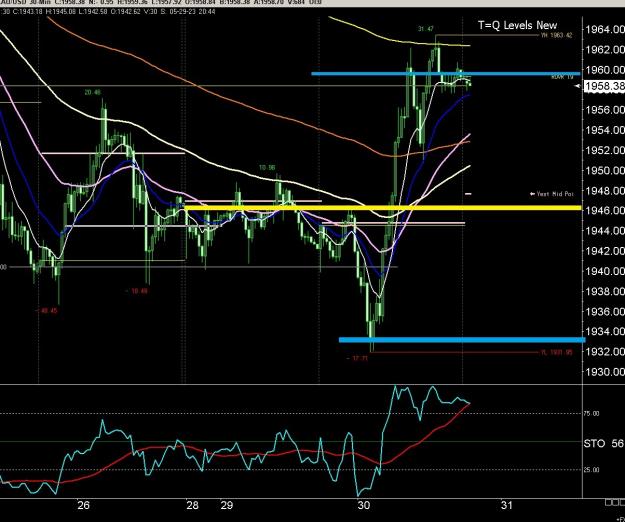Viewport: 625px width, 522px height.
Task: Select the 1938.00 price axis label
Action: click(x=604, y=292)
